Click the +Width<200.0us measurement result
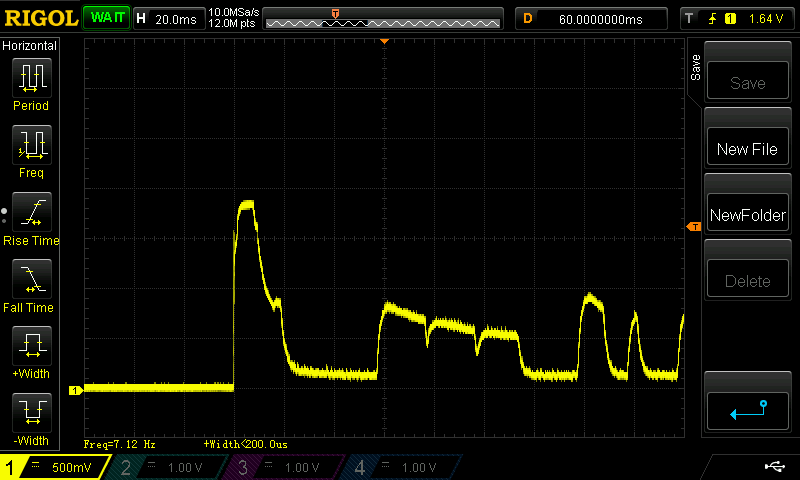Viewport: 800px width, 480px height. point(245,444)
